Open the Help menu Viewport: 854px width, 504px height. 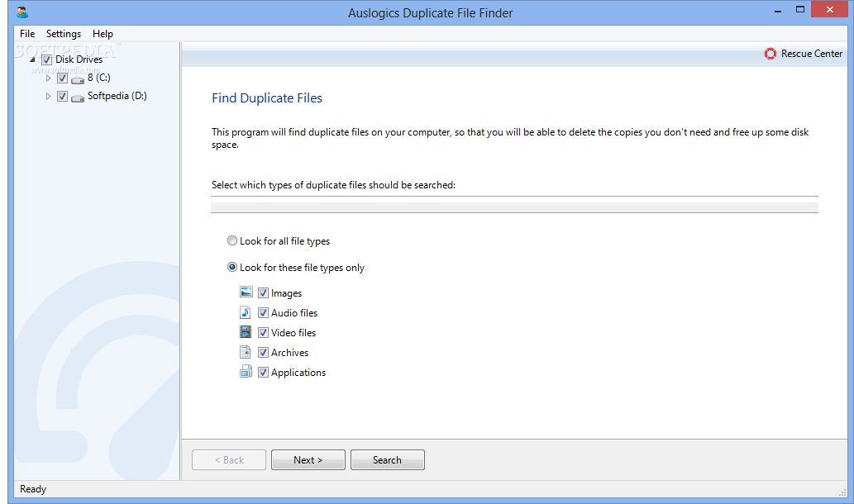(103, 34)
